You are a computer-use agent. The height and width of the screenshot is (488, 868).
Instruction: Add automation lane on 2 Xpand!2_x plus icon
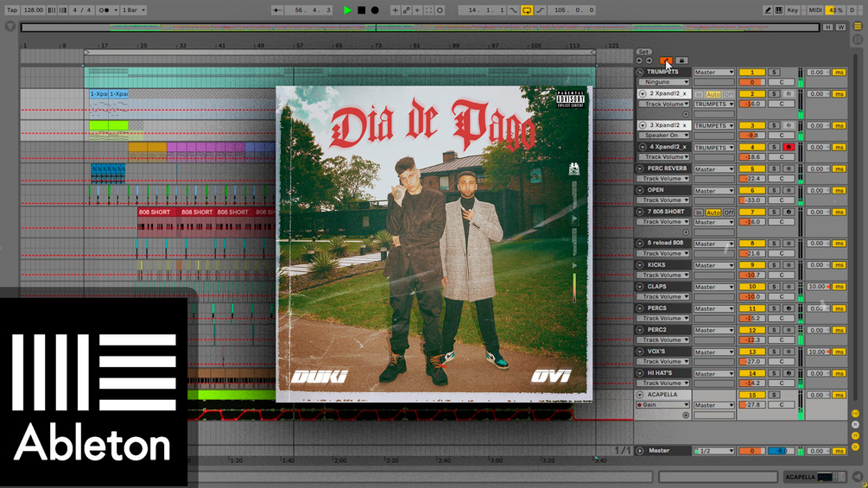click(686, 114)
